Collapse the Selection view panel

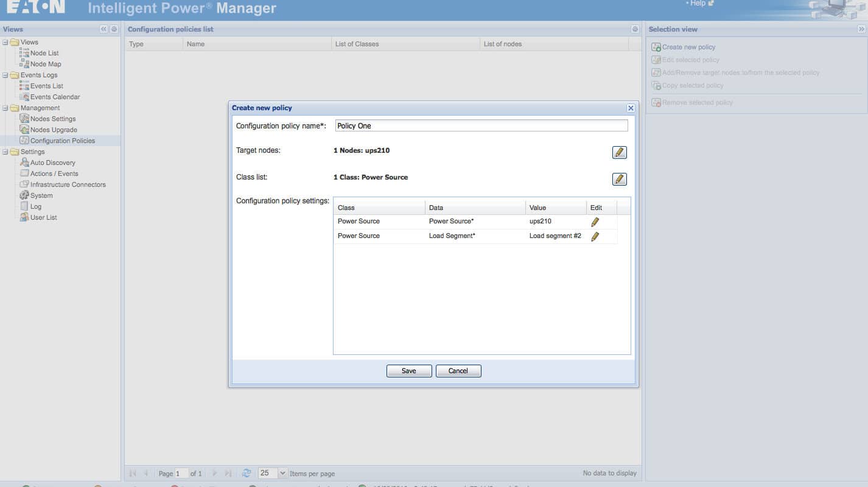point(861,29)
